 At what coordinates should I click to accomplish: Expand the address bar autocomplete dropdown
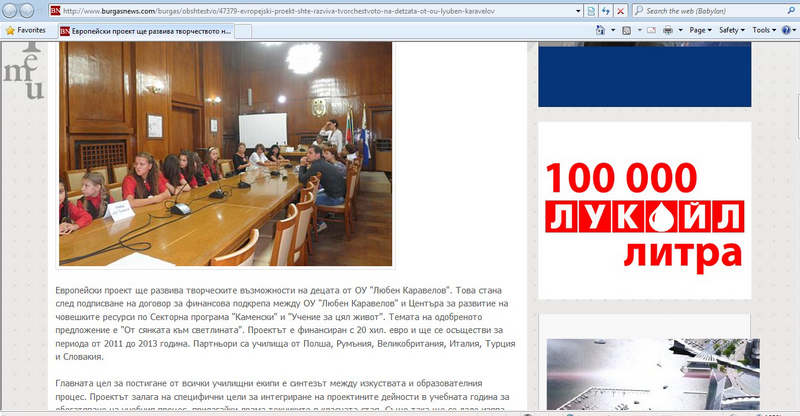(578, 11)
